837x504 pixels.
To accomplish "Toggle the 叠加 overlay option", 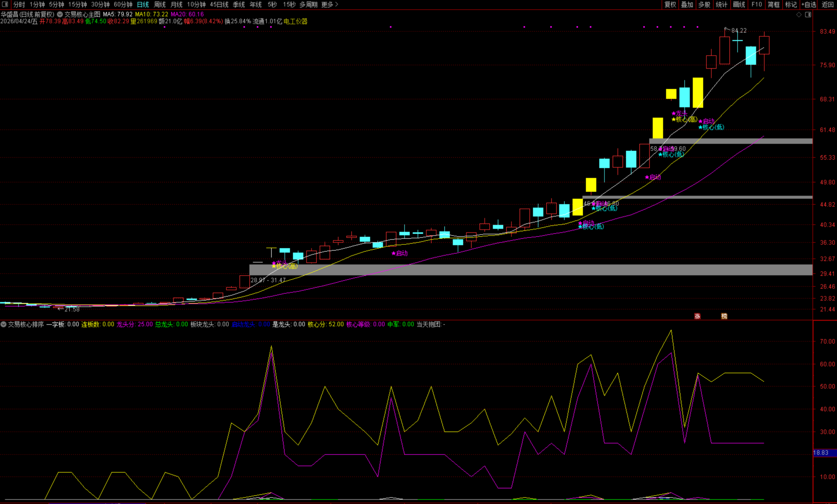I will tap(687, 5).
